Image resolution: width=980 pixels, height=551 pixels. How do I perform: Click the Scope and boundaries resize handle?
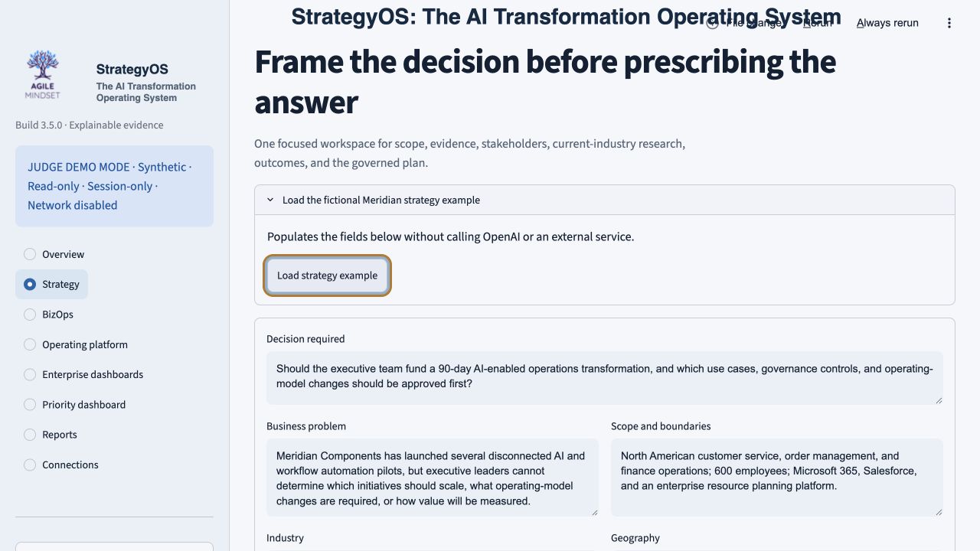pos(938,511)
